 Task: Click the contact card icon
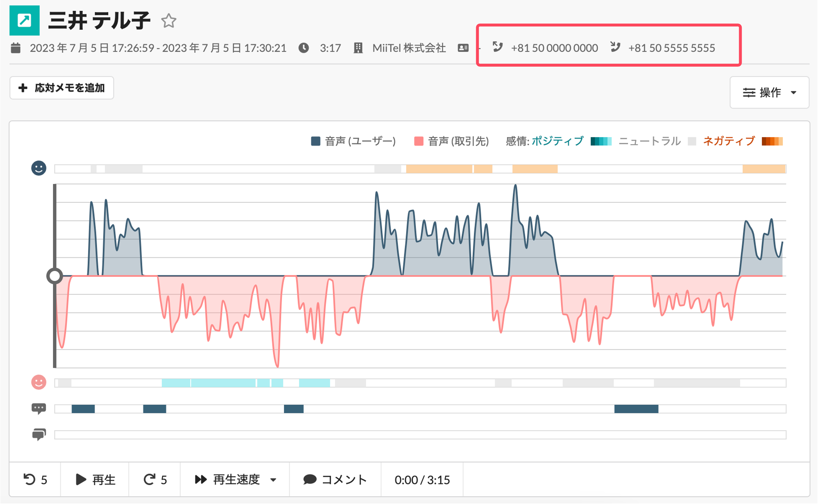pos(463,48)
